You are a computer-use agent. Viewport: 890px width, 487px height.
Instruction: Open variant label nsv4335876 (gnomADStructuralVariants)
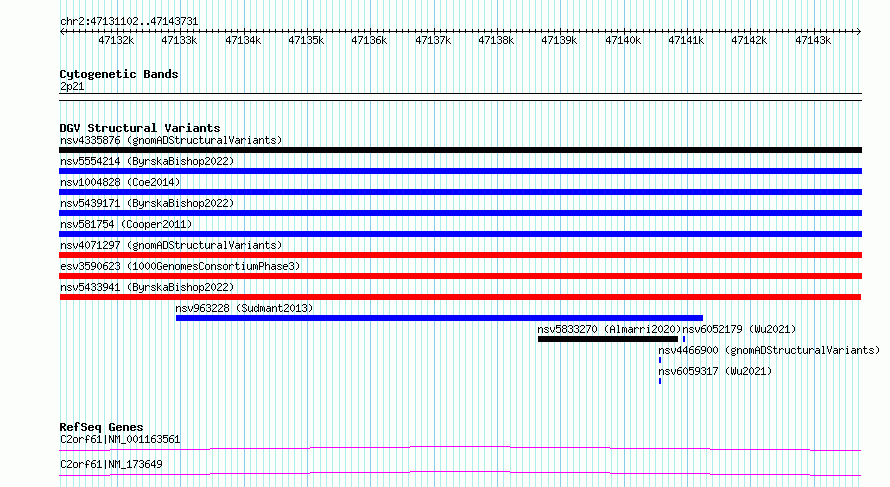171,140
